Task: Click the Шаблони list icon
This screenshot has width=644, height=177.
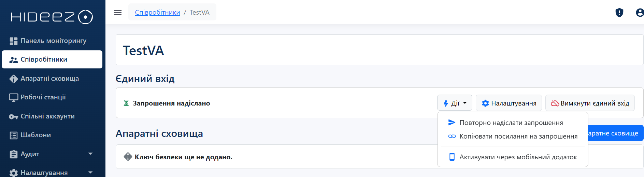Action: click(x=14, y=135)
